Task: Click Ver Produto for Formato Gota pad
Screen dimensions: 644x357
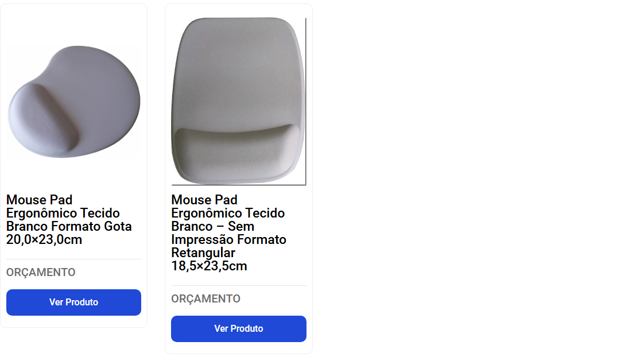Action: click(73, 302)
